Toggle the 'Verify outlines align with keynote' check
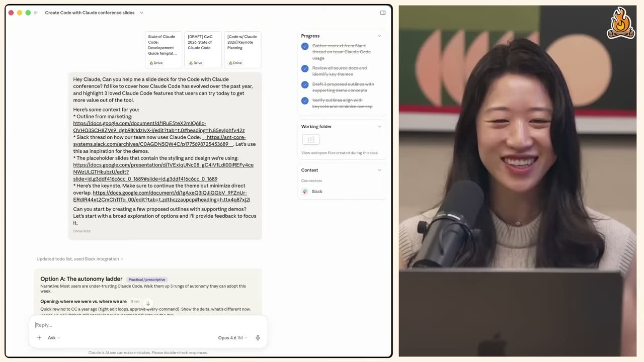 [x=305, y=101]
